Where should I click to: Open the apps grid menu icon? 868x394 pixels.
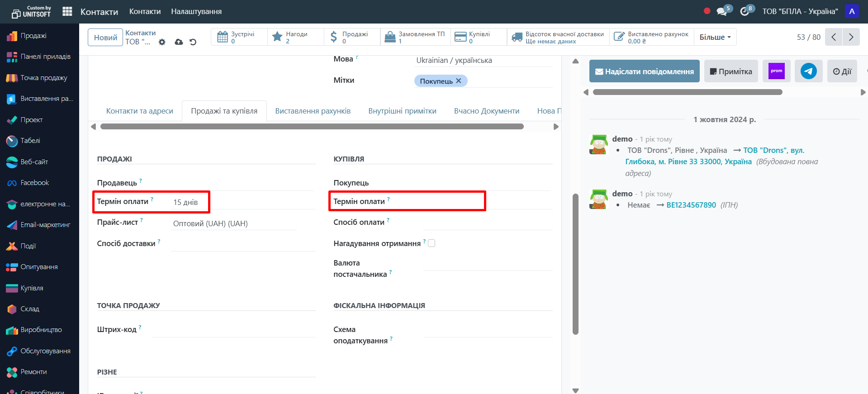67,11
